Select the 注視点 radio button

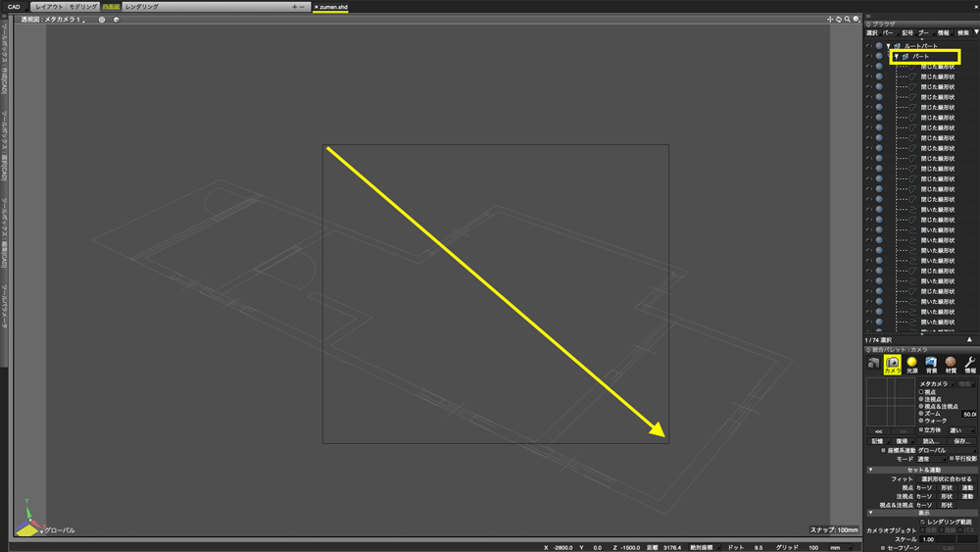[921, 399]
